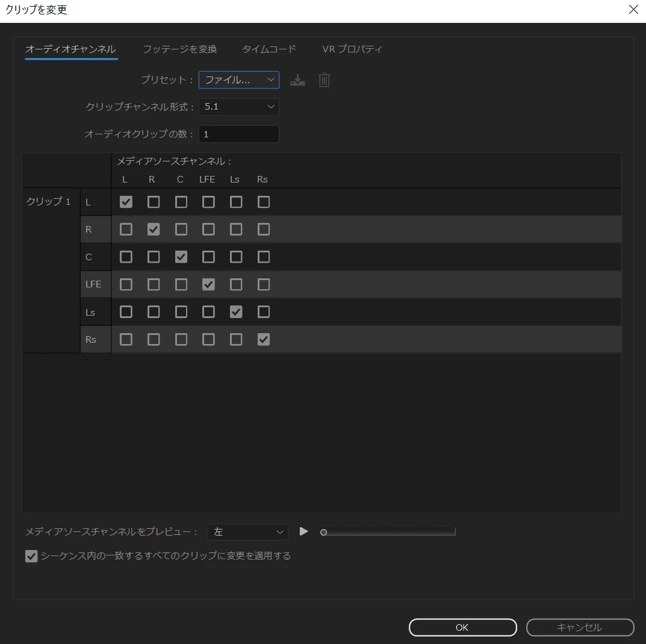
Task: Toggle シーケンス内の一致するすべてのクリップに変更を適用する checkbox
Action: tap(31, 556)
